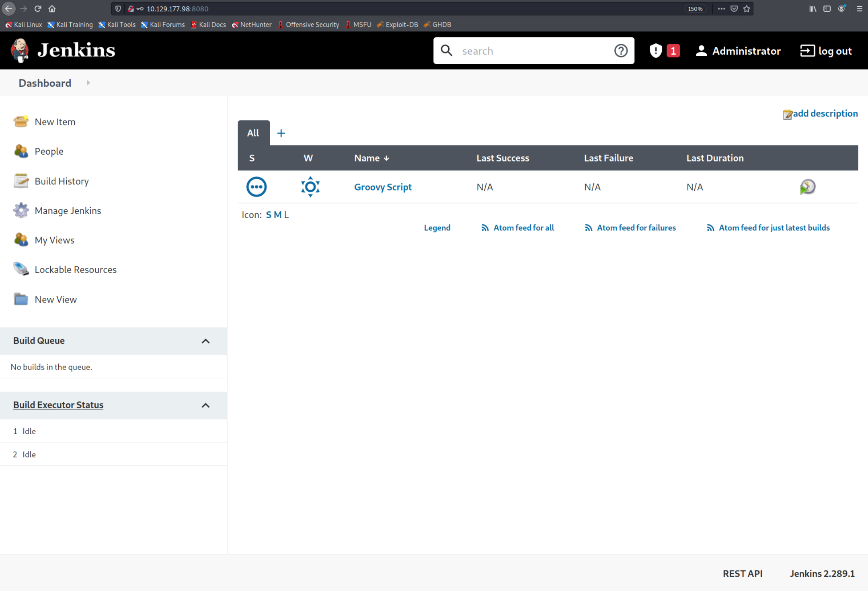The width and height of the screenshot is (868, 591).
Task: Open the Groovy Script job link
Action: click(383, 187)
